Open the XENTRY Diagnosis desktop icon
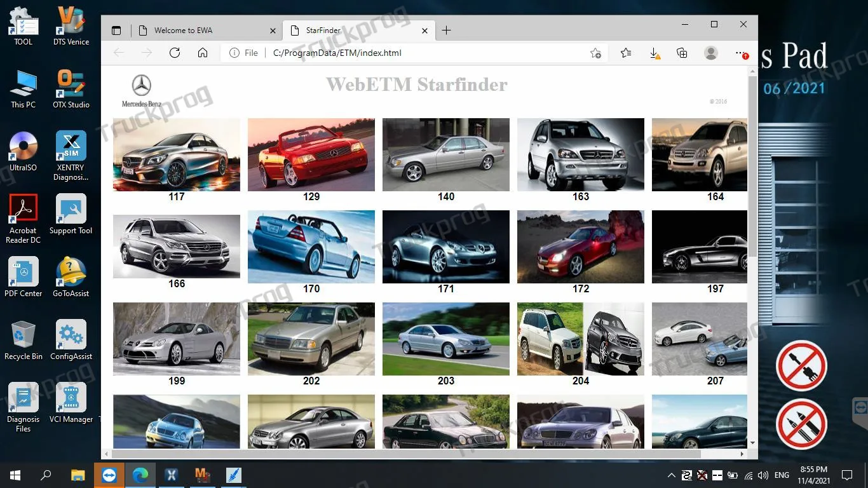868x488 pixels. [x=71, y=156]
